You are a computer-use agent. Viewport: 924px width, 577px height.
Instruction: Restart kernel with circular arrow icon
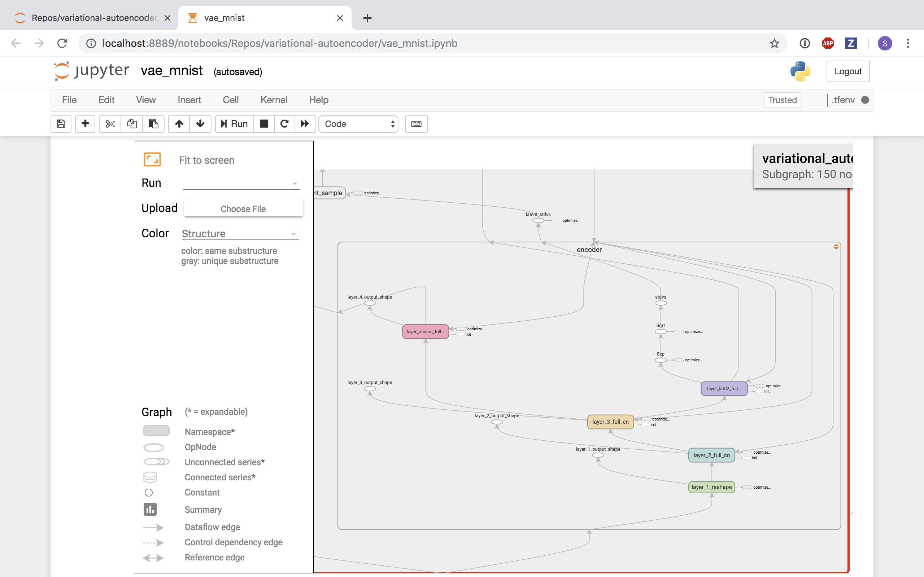284,124
